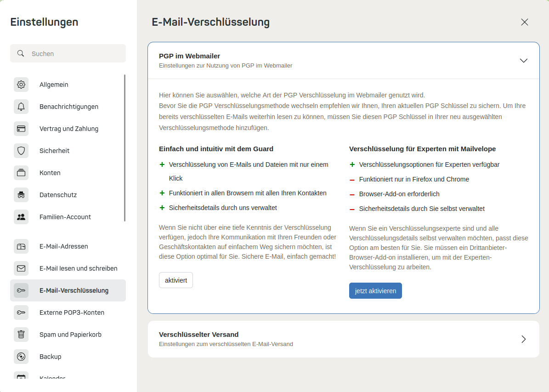Click the envelope icon for E-Mail lesen und schreiben
The height and width of the screenshot is (392, 549).
click(21, 268)
